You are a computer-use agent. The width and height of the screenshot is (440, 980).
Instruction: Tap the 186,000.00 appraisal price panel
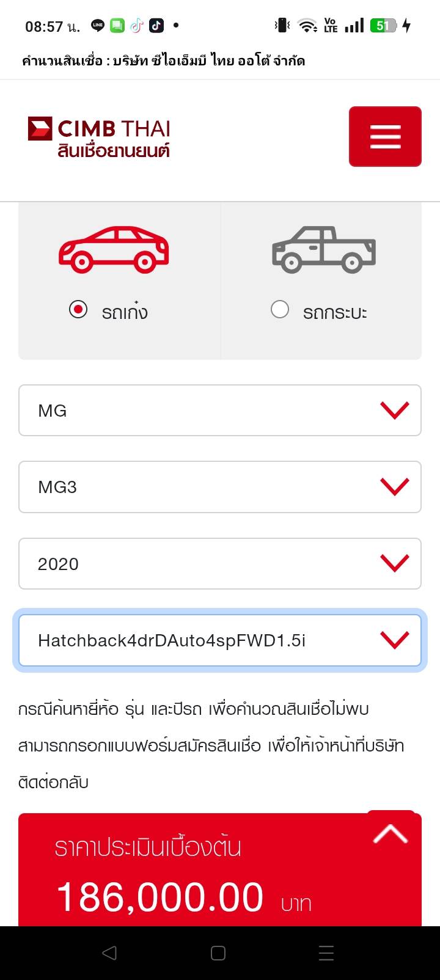pyautogui.click(x=183, y=880)
